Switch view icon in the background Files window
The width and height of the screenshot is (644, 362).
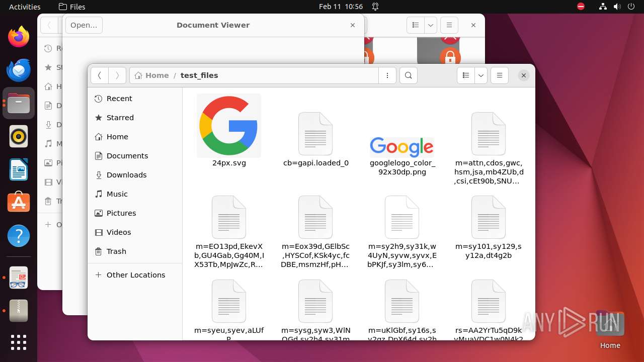416,25
